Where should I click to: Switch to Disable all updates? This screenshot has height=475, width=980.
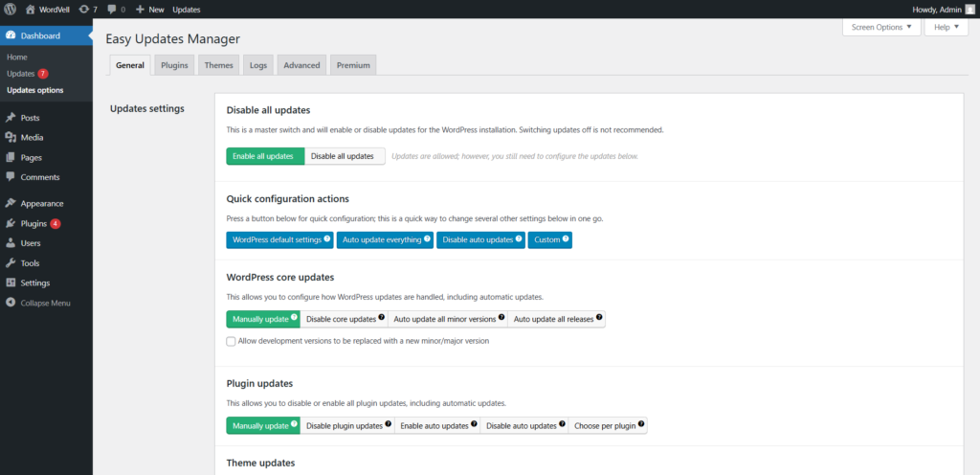[x=345, y=156]
